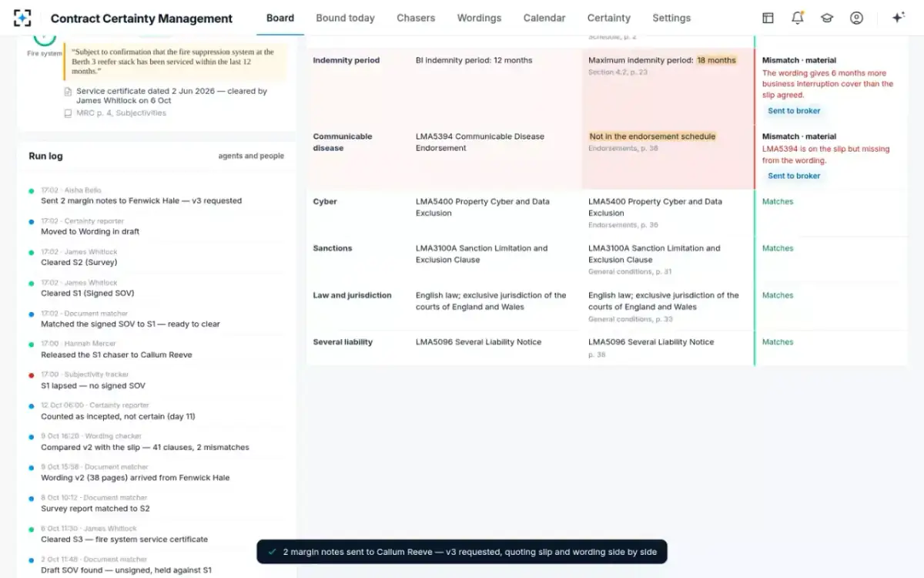The image size is (924, 578).
Task: Open the 'Section 4.2, p. 23' wording reference
Action: point(618,72)
